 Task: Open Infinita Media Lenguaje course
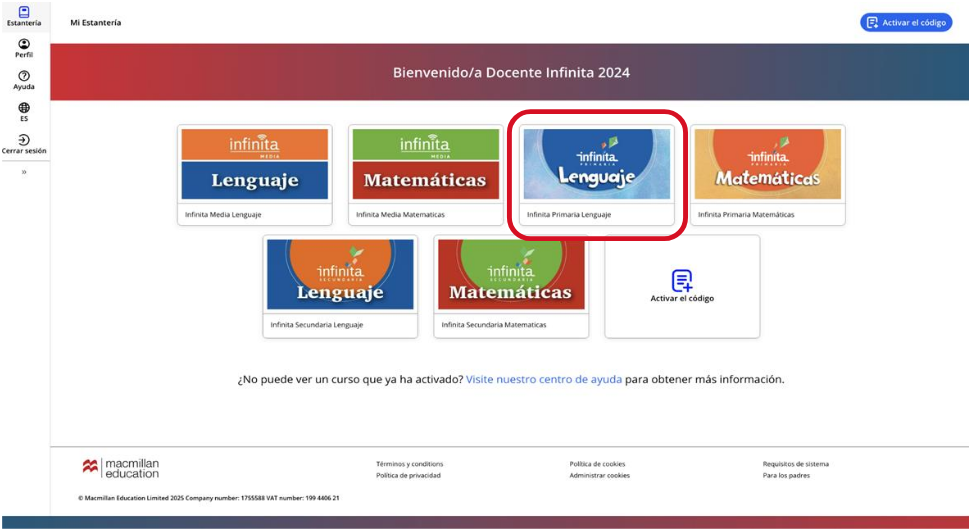[255, 166]
